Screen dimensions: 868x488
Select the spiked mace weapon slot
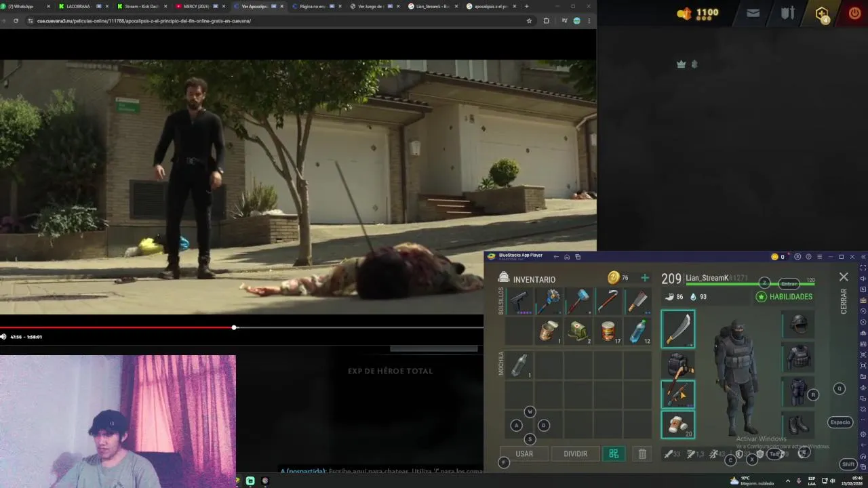pos(549,301)
